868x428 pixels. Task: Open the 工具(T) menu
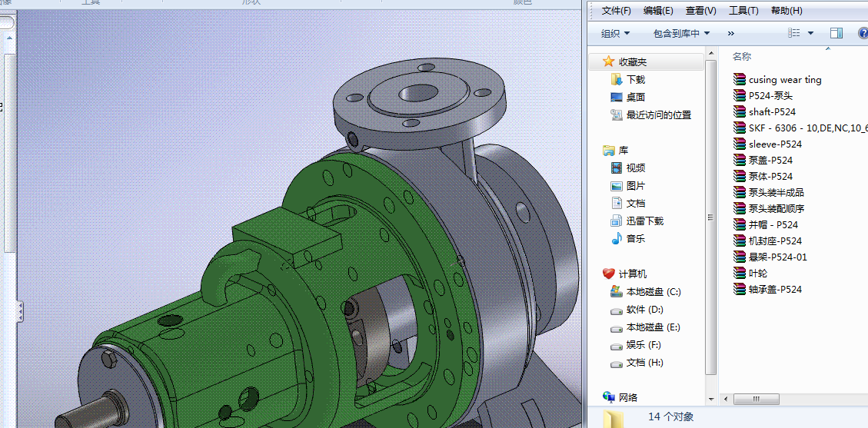pos(743,10)
